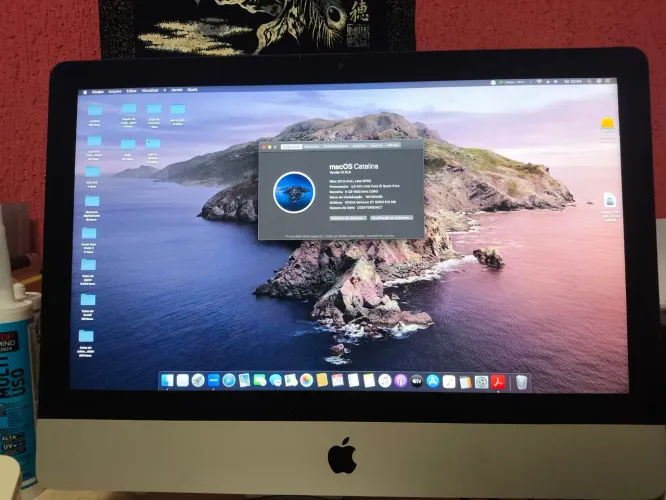This screenshot has height=500, width=666.
Task: Click the Relatório do Sistema button
Action: pyautogui.click(x=348, y=218)
